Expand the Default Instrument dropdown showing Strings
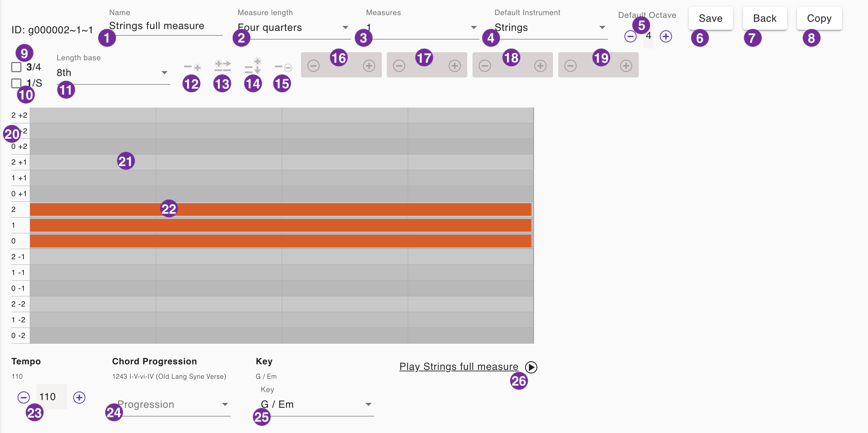Image resolution: width=868 pixels, height=433 pixels. pos(550,28)
